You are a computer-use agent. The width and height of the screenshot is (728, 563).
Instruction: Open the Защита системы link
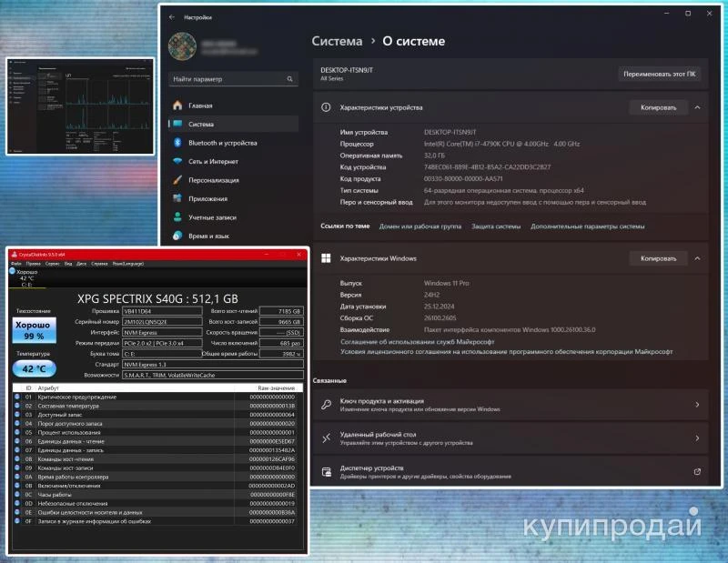pyautogui.click(x=496, y=226)
